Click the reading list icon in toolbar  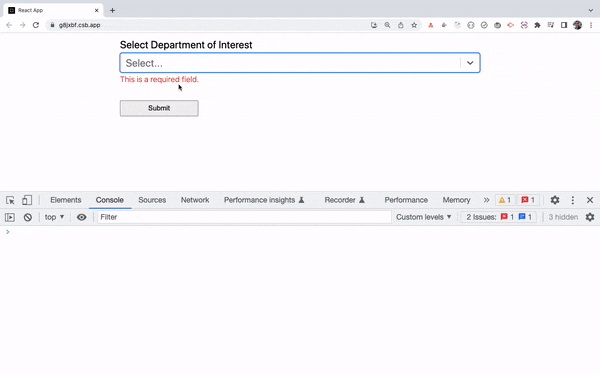(x=551, y=25)
